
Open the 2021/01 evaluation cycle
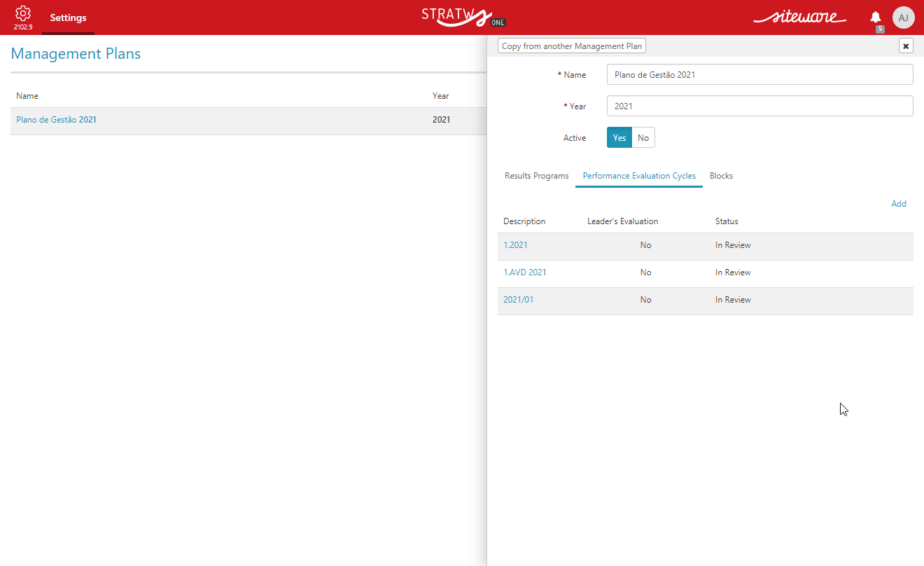(518, 300)
